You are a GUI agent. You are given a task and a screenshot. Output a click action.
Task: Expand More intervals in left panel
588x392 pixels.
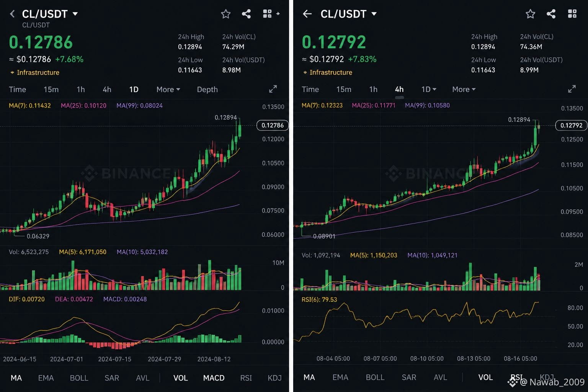click(x=168, y=89)
